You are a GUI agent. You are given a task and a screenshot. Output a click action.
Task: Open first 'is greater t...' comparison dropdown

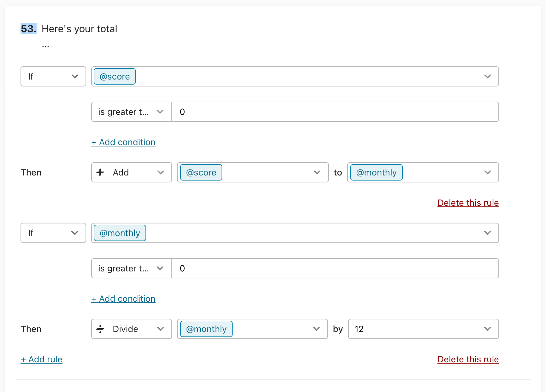click(132, 112)
